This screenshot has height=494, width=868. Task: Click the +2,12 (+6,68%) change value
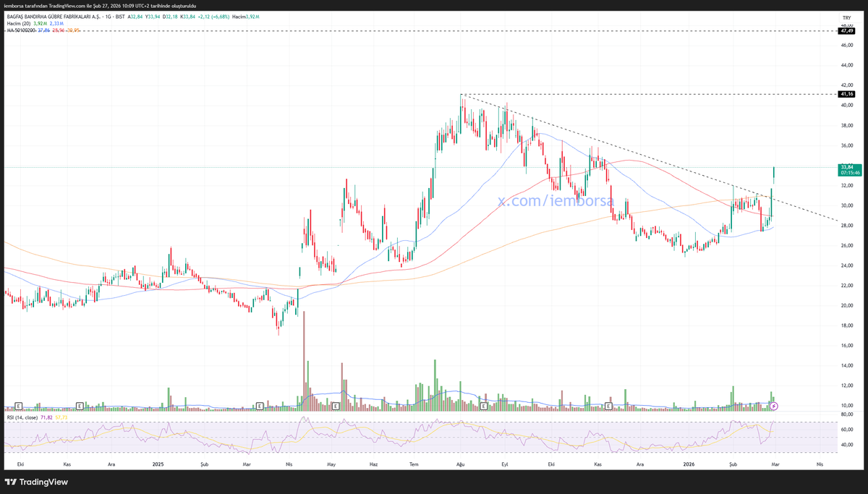tap(214, 17)
